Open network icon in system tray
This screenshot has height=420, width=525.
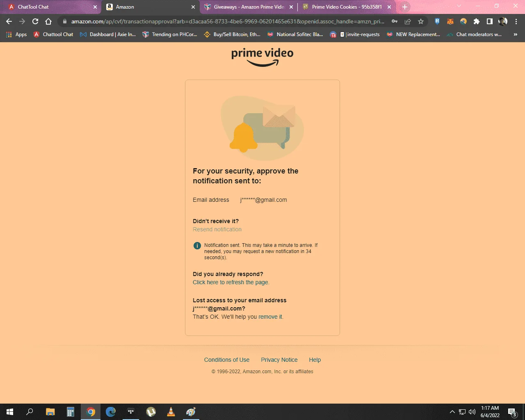(462, 412)
